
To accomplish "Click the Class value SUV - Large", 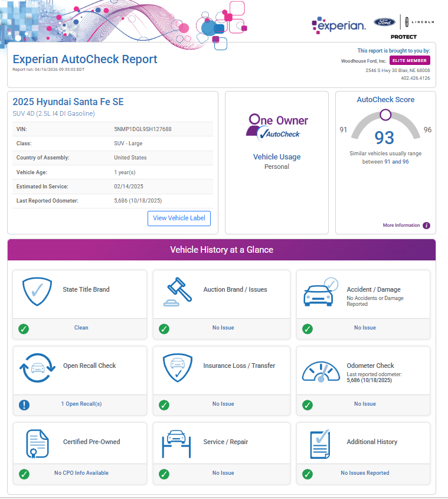I will pos(128,143).
